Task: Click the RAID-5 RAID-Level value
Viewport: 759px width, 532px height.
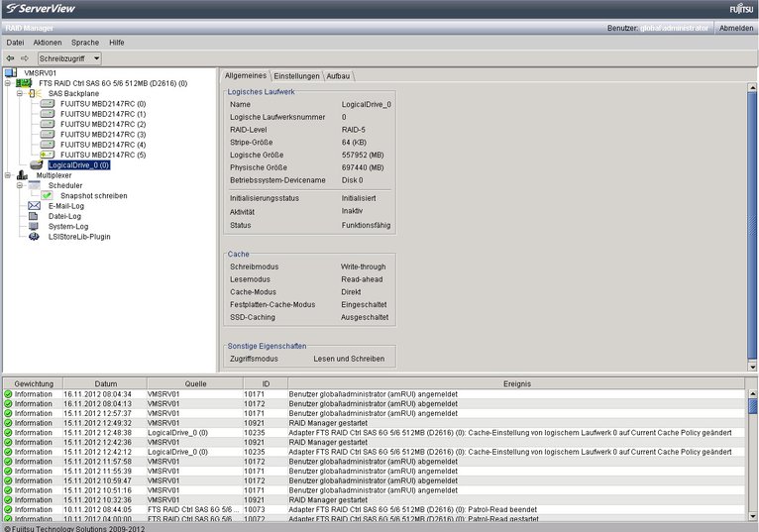Action: 354,130
